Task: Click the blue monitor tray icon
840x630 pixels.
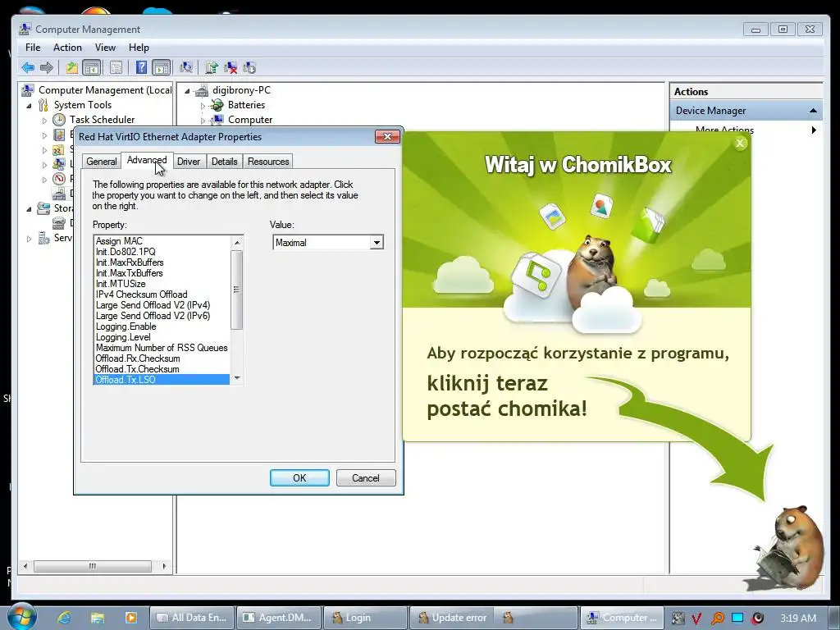Action: [x=737, y=619]
